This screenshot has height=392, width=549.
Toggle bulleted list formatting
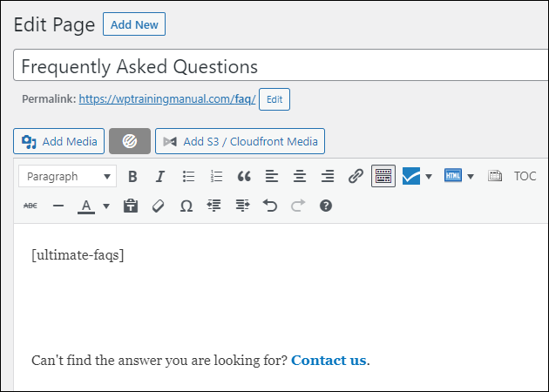pyautogui.click(x=188, y=176)
